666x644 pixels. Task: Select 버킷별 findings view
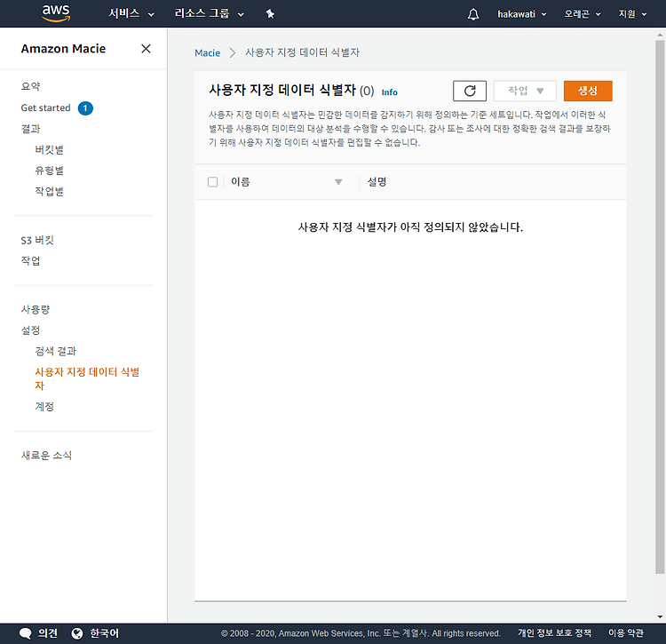click(x=49, y=149)
